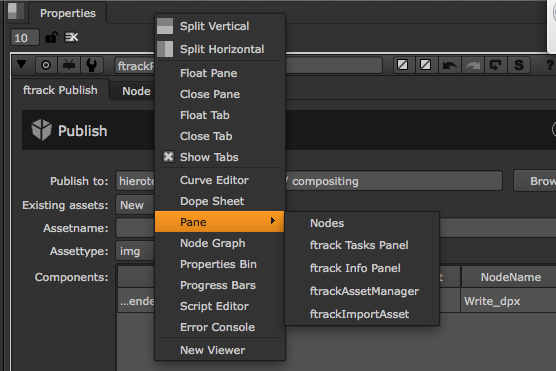The height and width of the screenshot is (371, 556).
Task: Click the node input-connection icon next to the target icon
Action: click(x=69, y=65)
